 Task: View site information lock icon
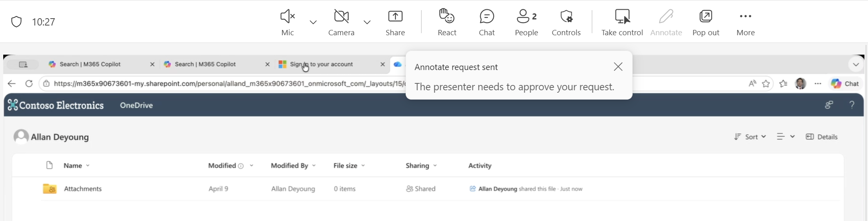point(46,84)
